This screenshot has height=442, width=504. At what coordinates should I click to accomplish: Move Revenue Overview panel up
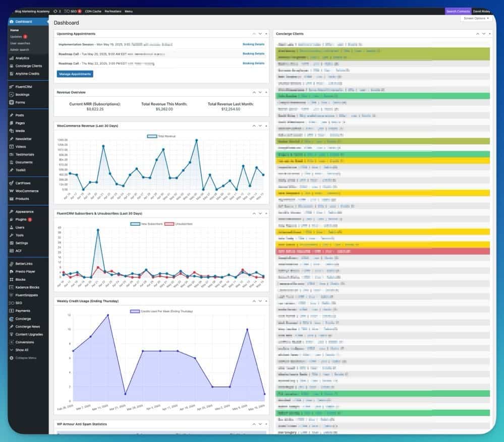point(254,92)
